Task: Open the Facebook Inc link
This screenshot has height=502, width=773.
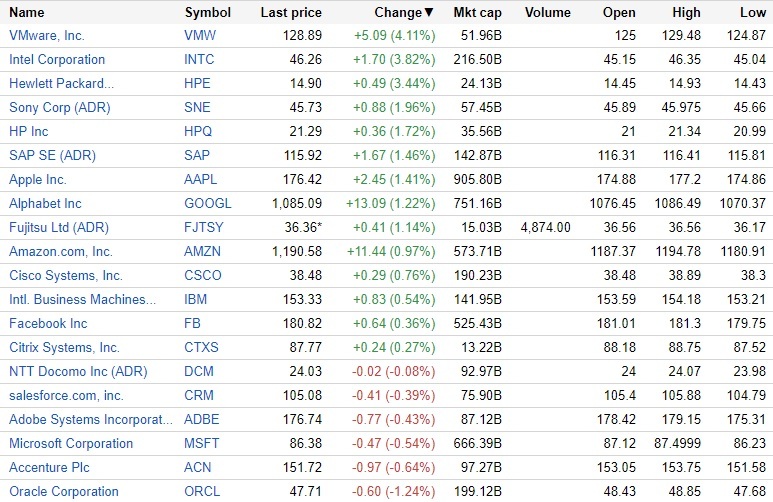Action: [48, 323]
